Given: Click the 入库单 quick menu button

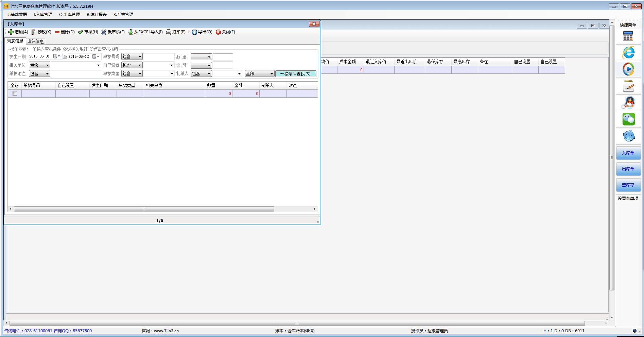Looking at the screenshot, I should click(x=628, y=153).
